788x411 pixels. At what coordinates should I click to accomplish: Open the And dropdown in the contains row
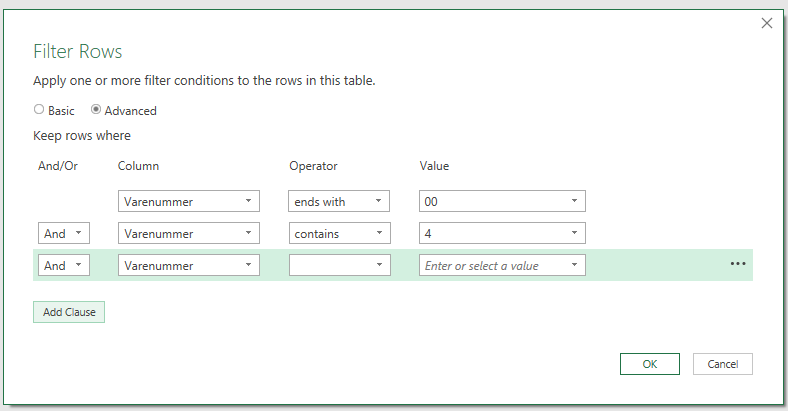[64, 233]
